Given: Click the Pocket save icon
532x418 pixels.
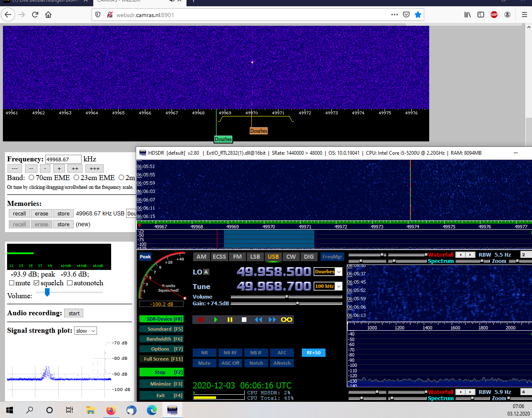Looking at the screenshot, I should pyautogui.click(x=406, y=15).
